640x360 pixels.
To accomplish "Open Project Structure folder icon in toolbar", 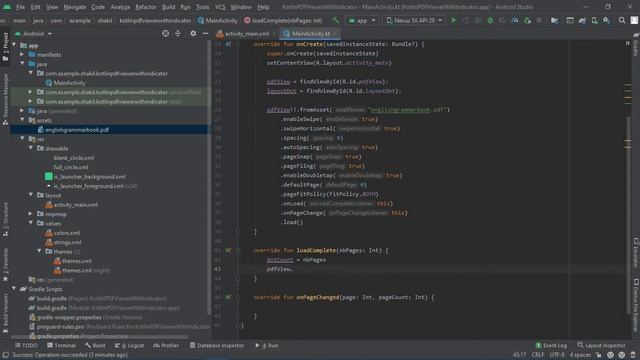I will point(554,20).
